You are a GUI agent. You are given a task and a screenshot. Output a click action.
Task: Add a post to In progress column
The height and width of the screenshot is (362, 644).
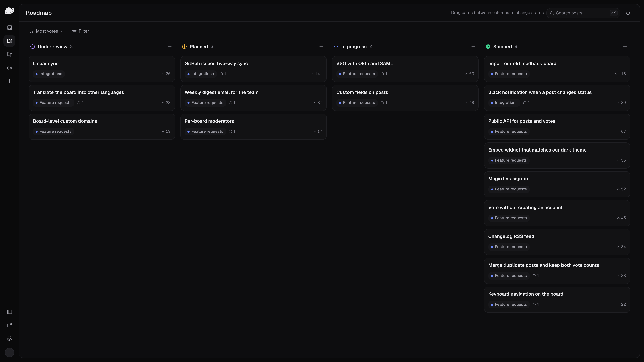click(x=473, y=47)
